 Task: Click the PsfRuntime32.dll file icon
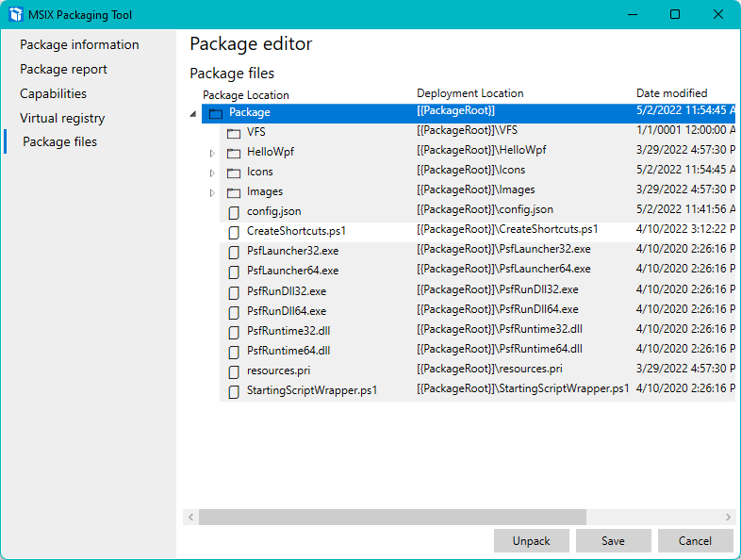click(x=234, y=333)
